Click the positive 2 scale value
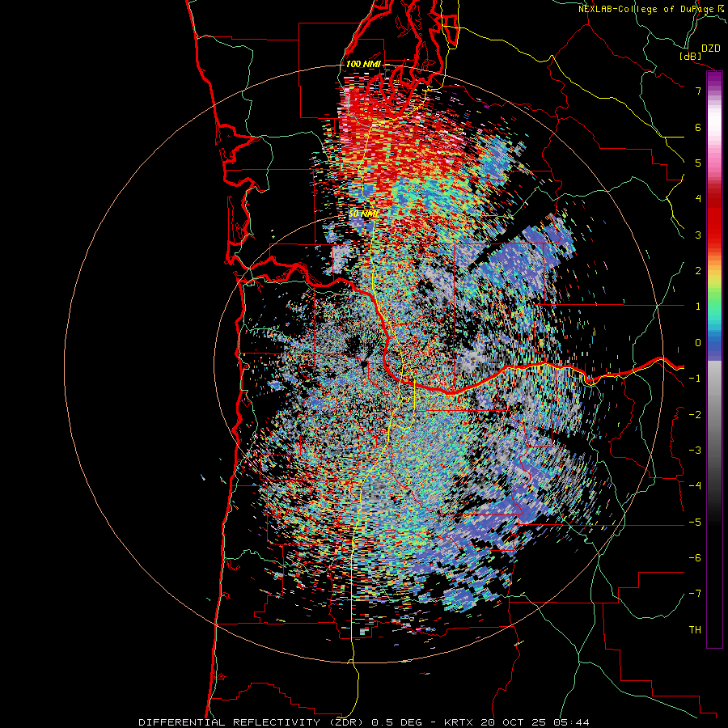Viewport: 728px width, 728px height. (x=698, y=271)
